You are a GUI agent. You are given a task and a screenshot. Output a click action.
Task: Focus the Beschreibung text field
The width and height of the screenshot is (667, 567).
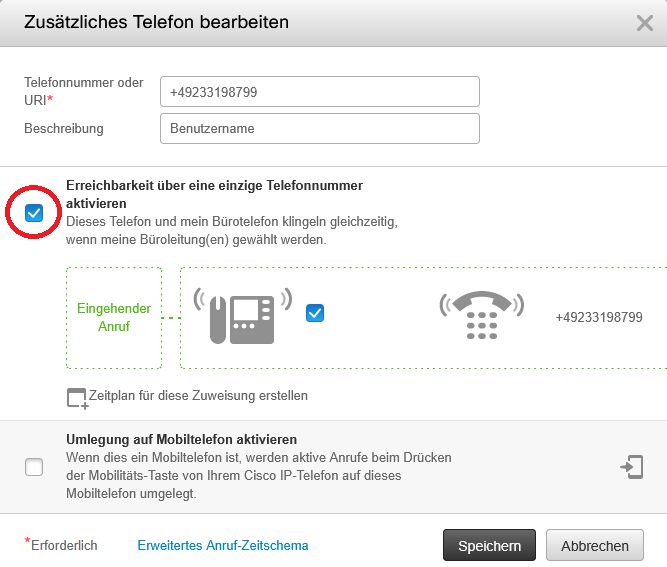coord(320,129)
